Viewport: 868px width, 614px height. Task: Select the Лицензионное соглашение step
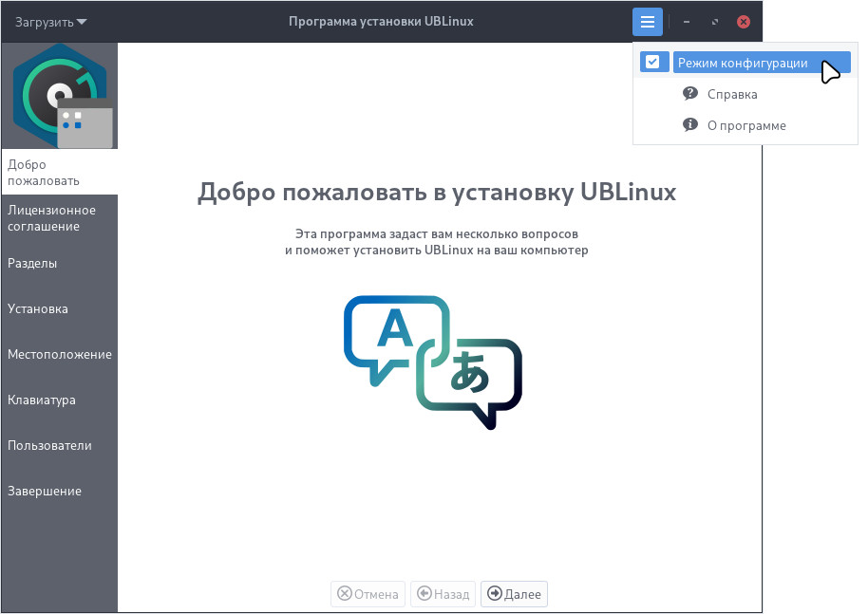(x=51, y=218)
